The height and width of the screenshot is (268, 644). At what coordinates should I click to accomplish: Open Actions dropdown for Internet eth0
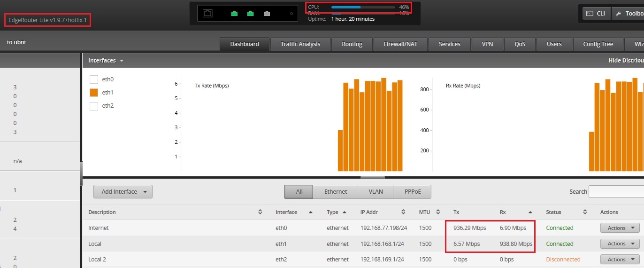620,228
